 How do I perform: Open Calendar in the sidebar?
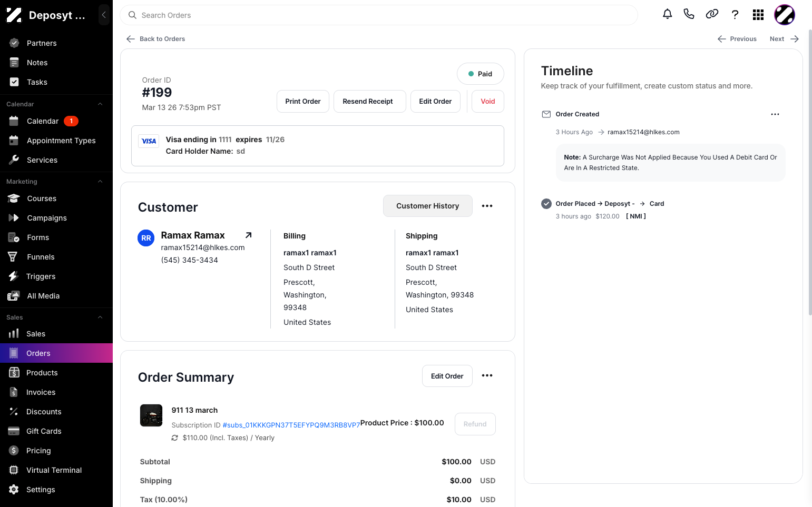pyautogui.click(x=56, y=121)
